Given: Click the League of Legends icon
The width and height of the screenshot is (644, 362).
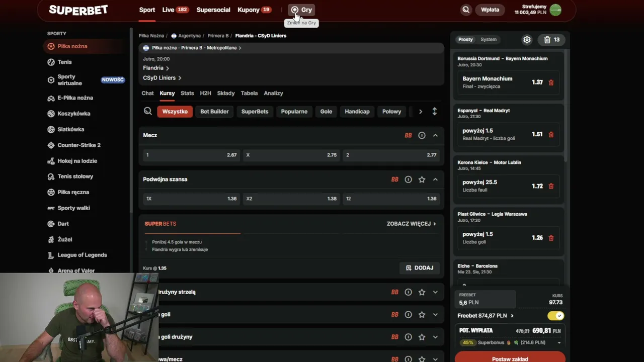Looking at the screenshot, I should point(51,255).
